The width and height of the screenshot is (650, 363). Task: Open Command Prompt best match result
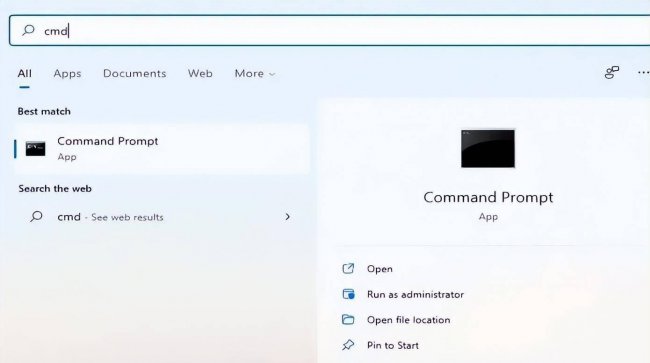point(162,149)
